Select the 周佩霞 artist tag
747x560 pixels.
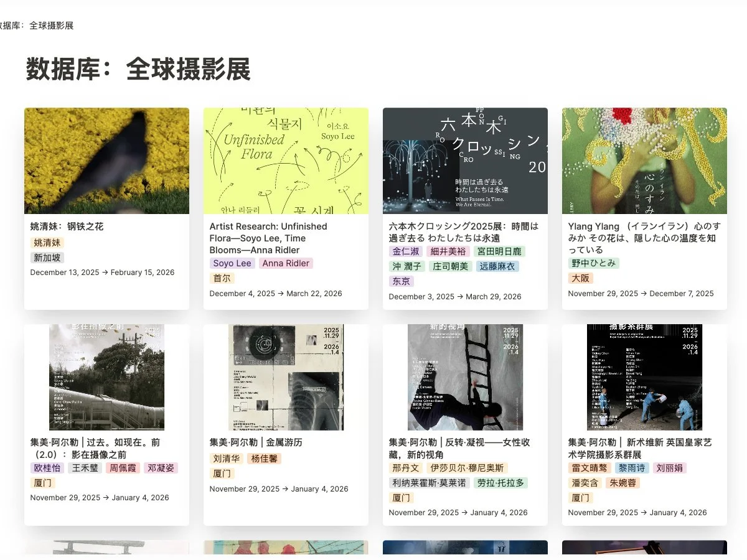point(123,468)
